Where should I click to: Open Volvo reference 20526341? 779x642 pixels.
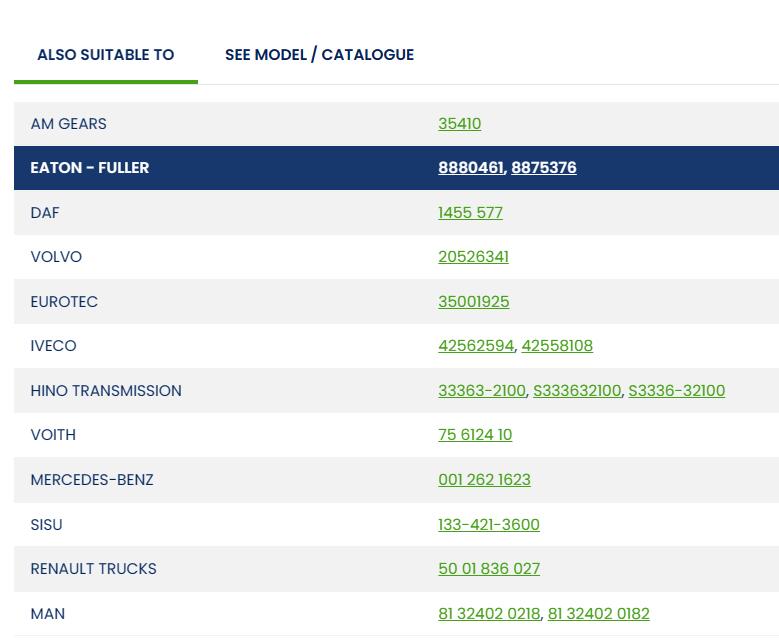[x=473, y=257]
